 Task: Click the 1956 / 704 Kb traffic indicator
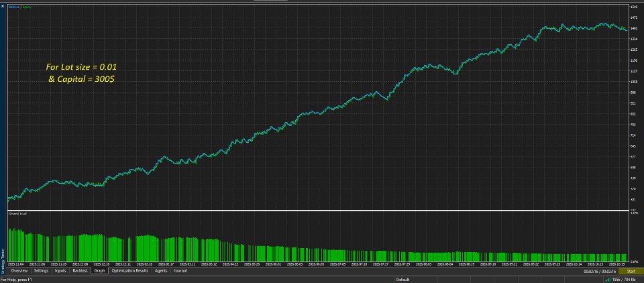click(623, 280)
